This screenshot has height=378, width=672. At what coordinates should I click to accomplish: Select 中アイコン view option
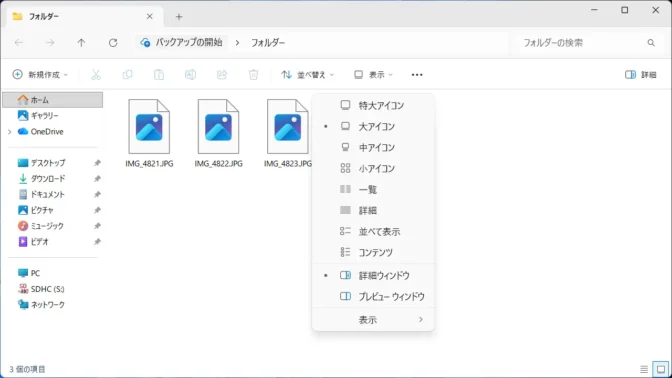click(373, 147)
